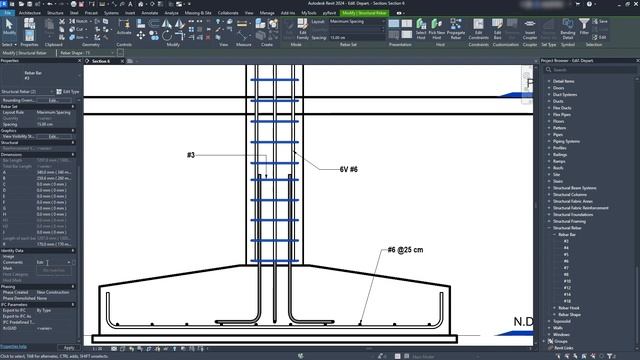Open Properties help link
The image size is (640, 360).
(x=13, y=347)
